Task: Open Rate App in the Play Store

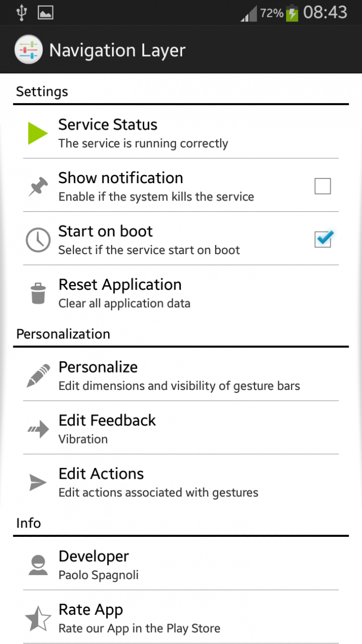Action: point(181,617)
